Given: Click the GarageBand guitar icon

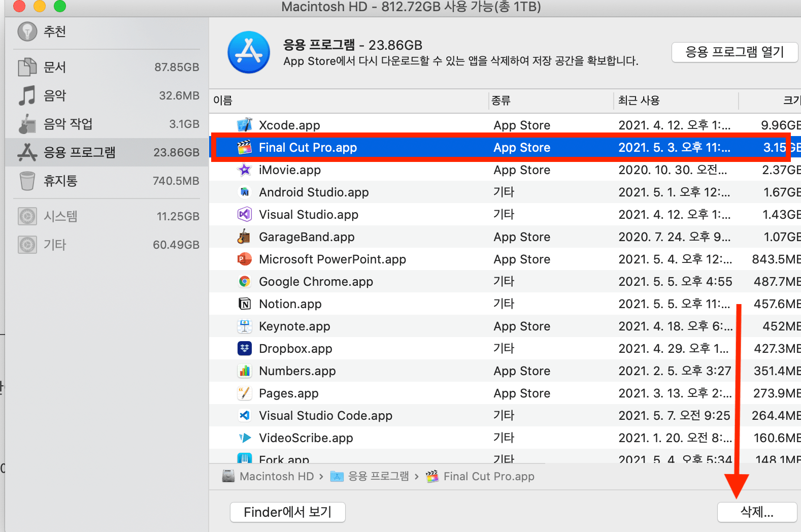Looking at the screenshot, I should [245, 237].
